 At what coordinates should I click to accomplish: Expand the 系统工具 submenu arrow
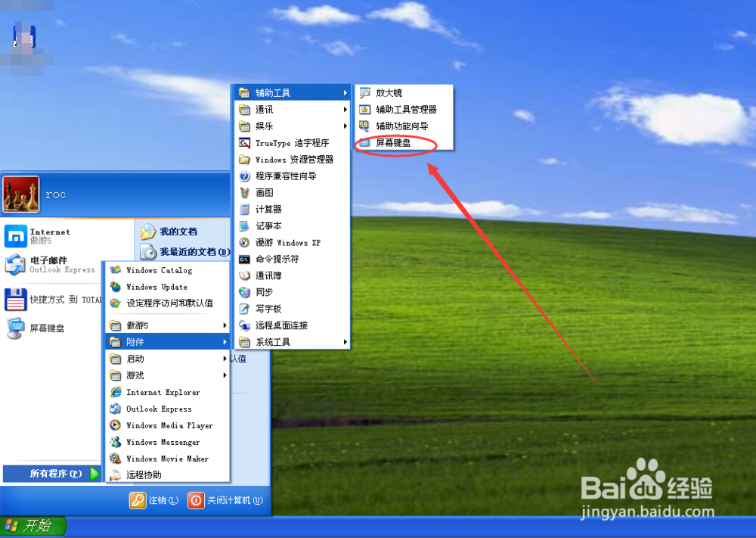[345, 342]
